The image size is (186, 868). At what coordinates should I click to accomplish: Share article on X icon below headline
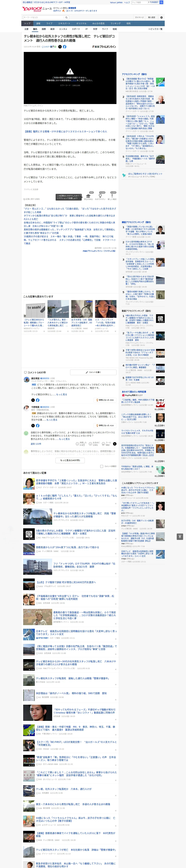click(x=60, y=47)
